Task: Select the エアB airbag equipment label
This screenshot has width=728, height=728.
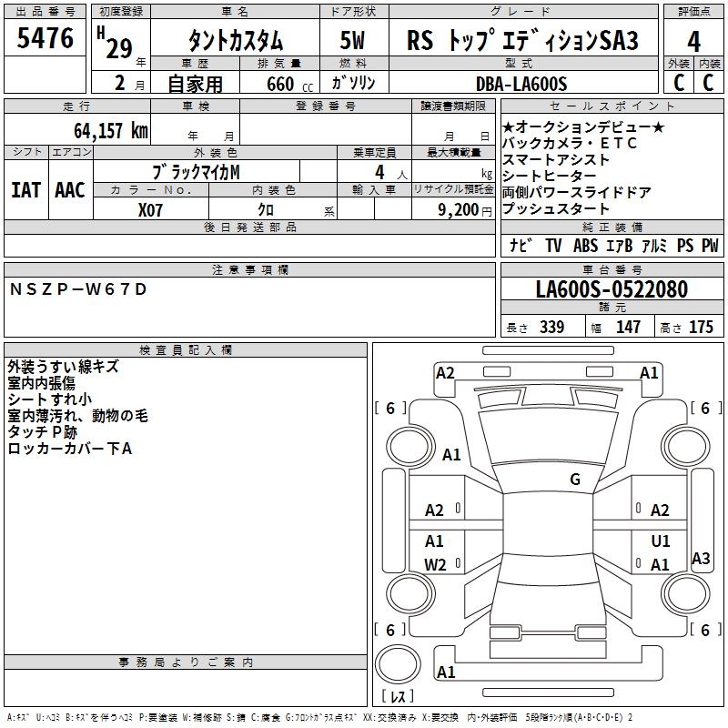Action: 619,246
